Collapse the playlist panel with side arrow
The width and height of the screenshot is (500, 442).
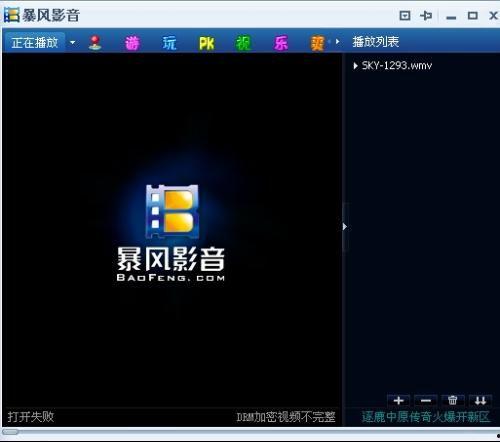click(345, 227)
